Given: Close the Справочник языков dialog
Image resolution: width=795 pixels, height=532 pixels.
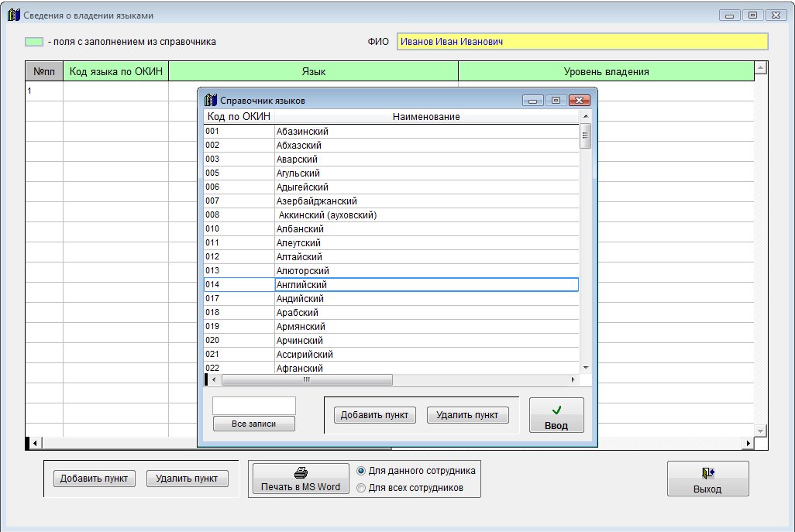Looking at the screenshot, I should tap(580, 100).
